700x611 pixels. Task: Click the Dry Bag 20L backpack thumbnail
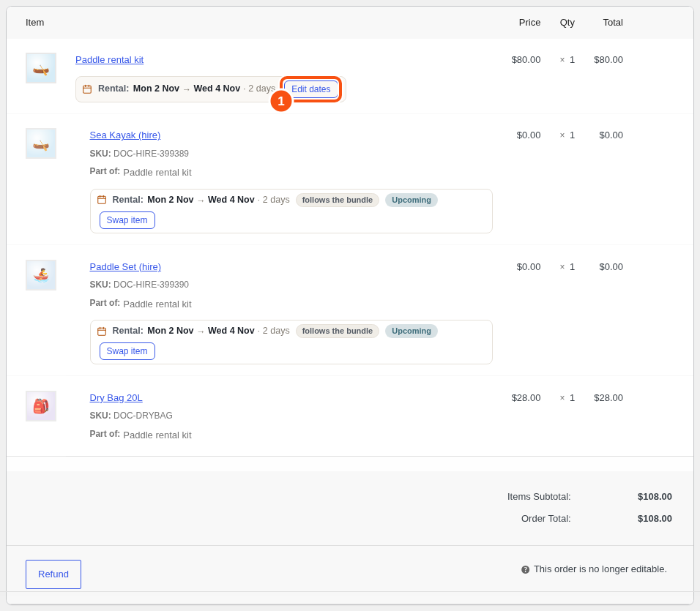coord(41,406)
